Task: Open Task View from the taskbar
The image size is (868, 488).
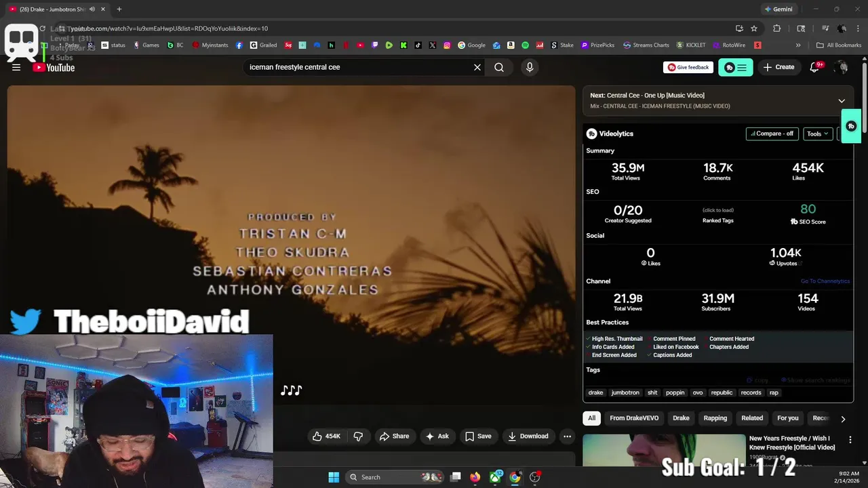Action: pyautogui.click(x=456, y=477)
